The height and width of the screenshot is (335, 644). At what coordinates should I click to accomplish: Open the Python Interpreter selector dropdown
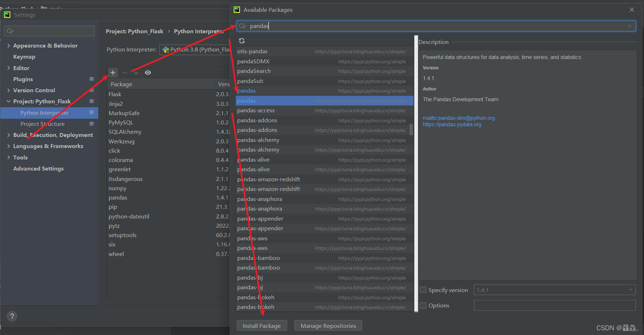click(x=195, y=50)
